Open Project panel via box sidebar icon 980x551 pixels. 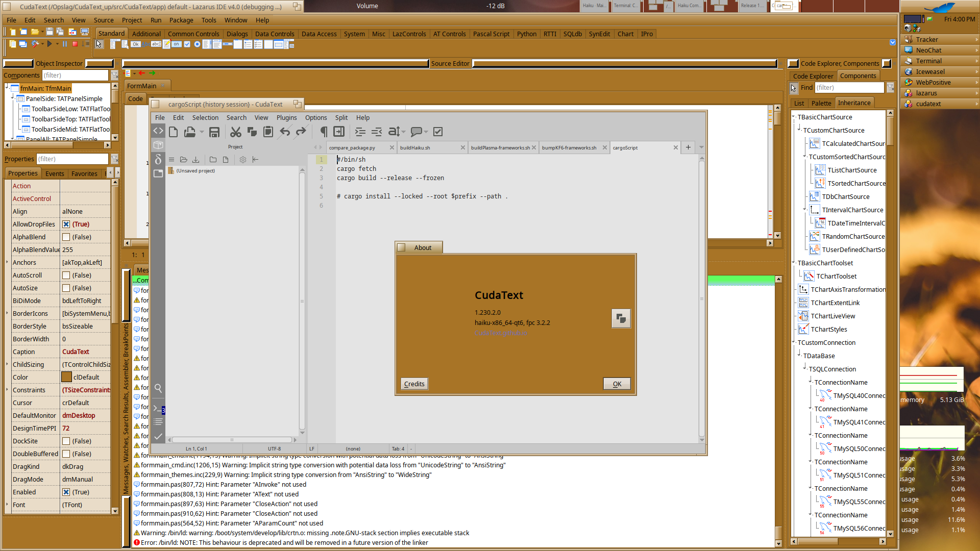coord(158,145)
